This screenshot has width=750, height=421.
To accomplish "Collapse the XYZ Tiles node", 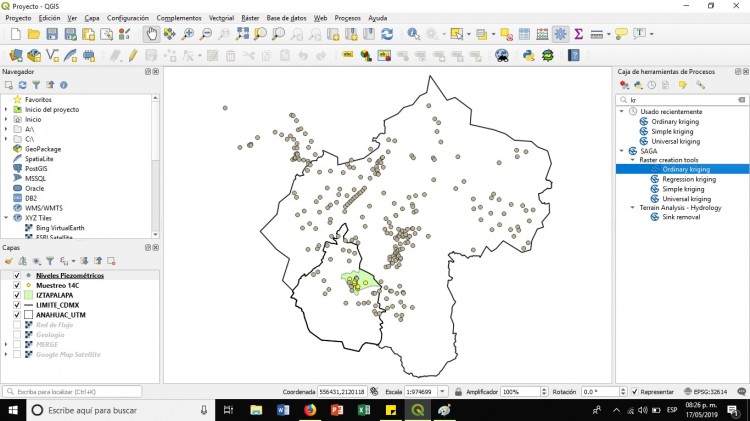I will (6, 218).
